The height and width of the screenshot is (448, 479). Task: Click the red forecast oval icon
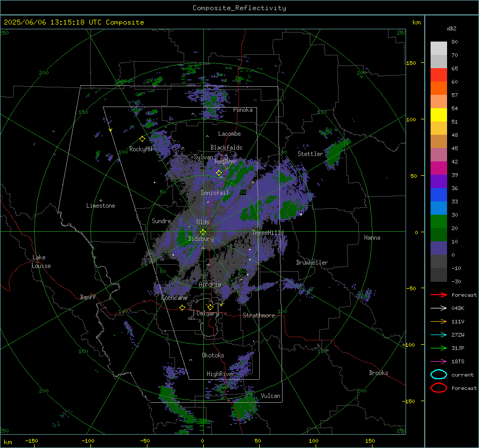(x=439, y=388)
